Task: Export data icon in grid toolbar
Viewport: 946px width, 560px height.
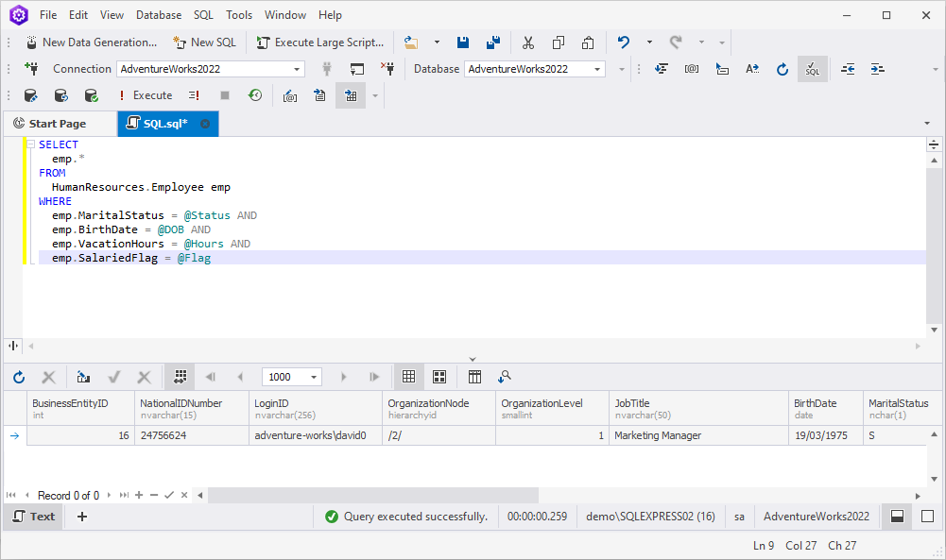Action: coord(83,377)
